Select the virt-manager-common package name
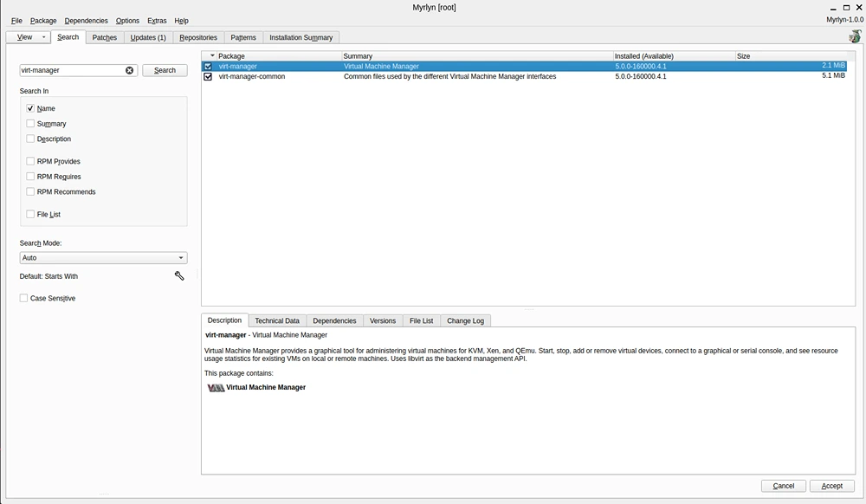Viewport: 866px width, 504px height. coord(252,77)
